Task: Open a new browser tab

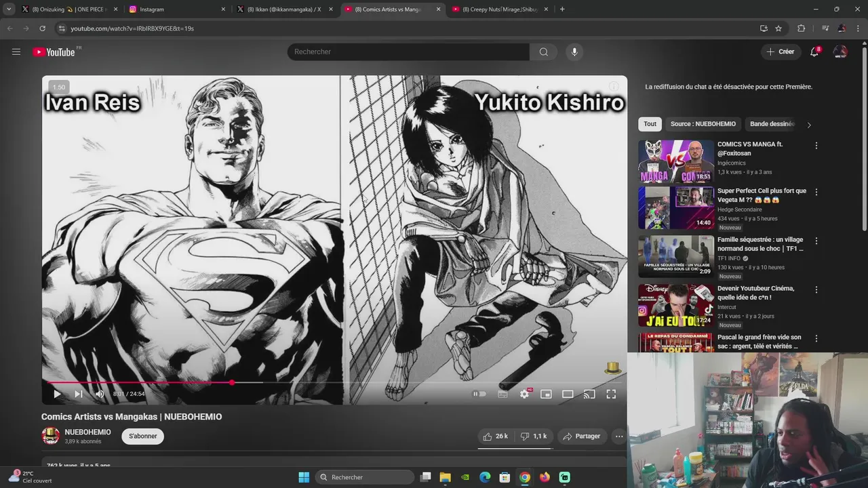Action: pos(562,9)
